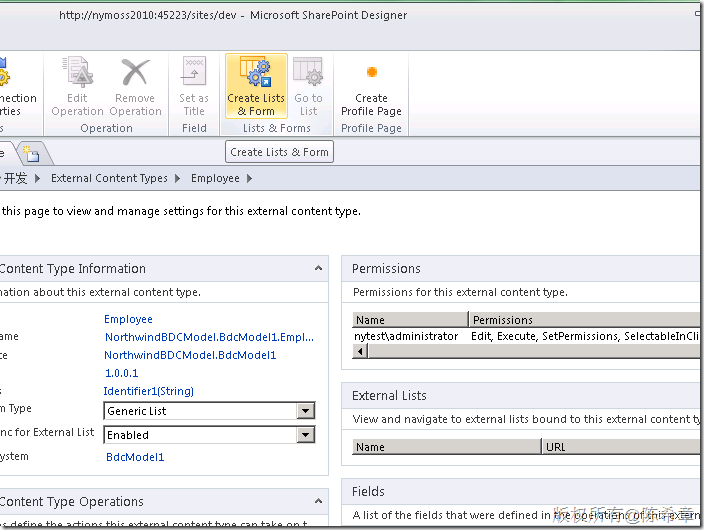
Task: Click the NorthwindBDCModel.BdcModel1.Empl... link
Action: 209,337
